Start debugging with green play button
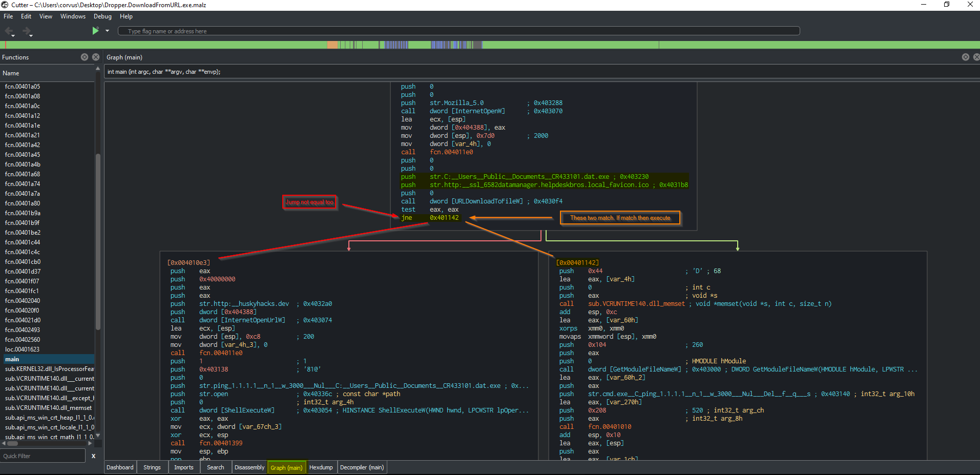The height and width of the screenshot is (475, 980). click(x=95, y=31)
